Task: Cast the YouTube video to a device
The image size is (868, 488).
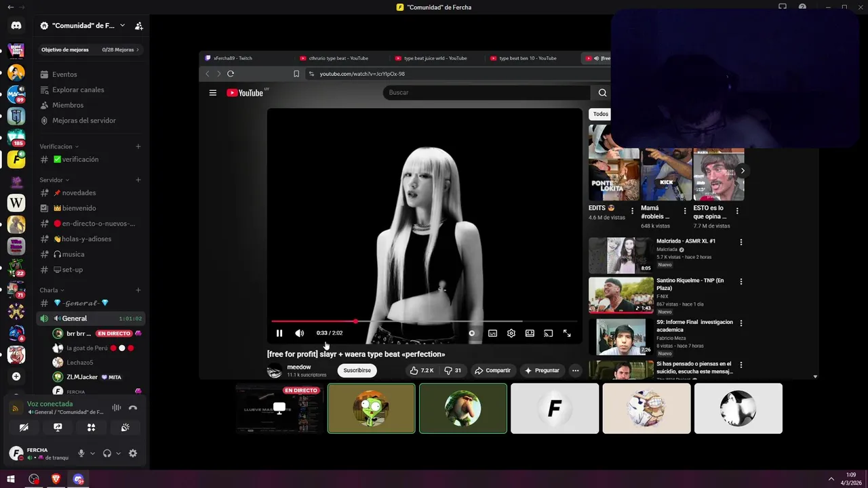Action: [x=549, y=333]
